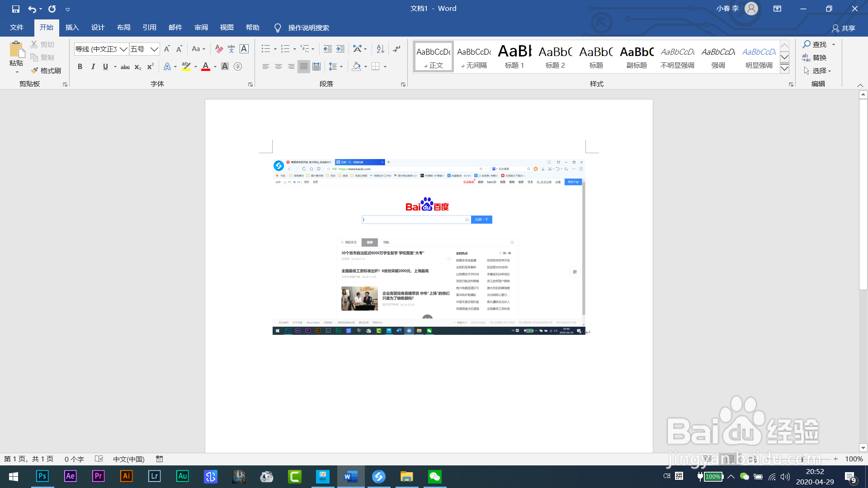This screenshot has height=488, width=868.
Task: Toggle center text alignment
Action: tap(278, 66)
